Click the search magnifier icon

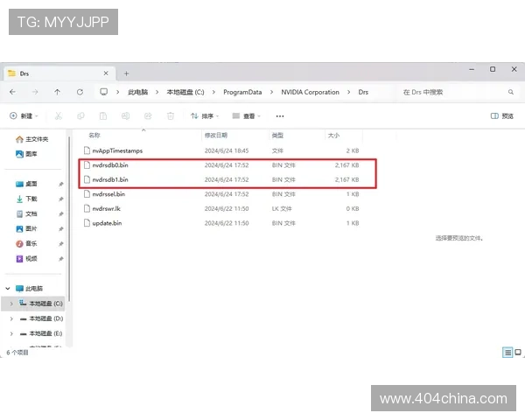(511, 92)
